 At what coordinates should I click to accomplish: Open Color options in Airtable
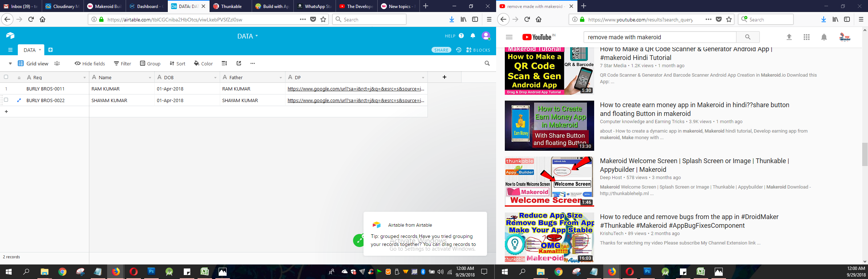tap(203, 63)
